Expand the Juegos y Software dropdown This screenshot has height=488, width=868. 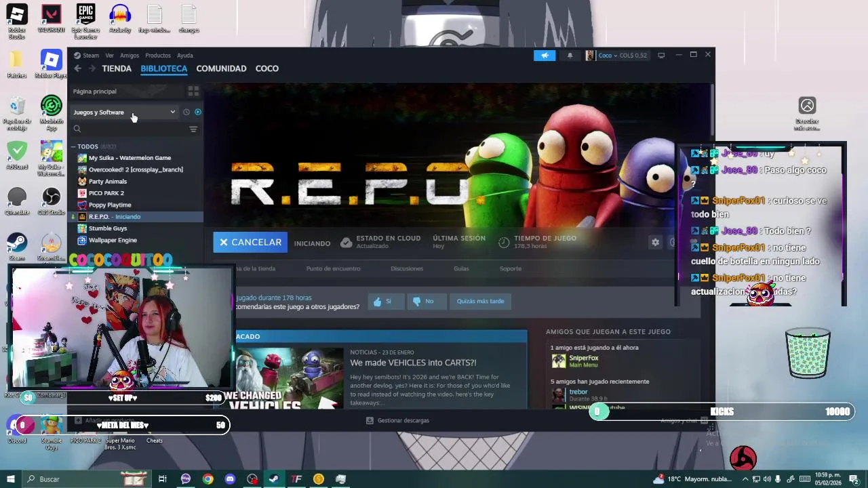click(125, 113)
